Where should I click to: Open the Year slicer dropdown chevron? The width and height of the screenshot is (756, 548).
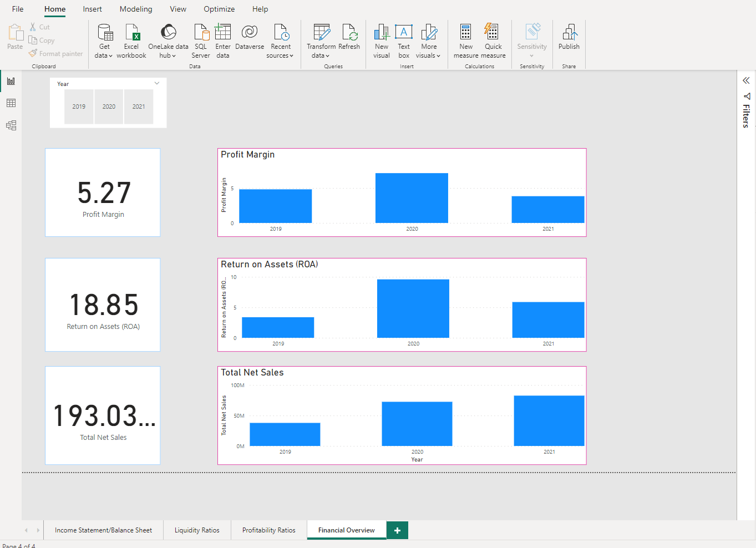pos(157,83)
